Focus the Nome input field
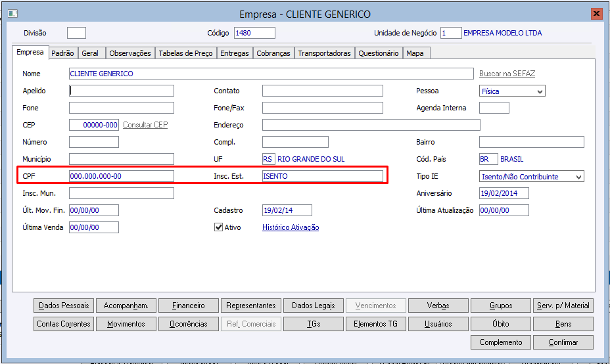This screenshot has height=364, width=610. click(271, 74)
